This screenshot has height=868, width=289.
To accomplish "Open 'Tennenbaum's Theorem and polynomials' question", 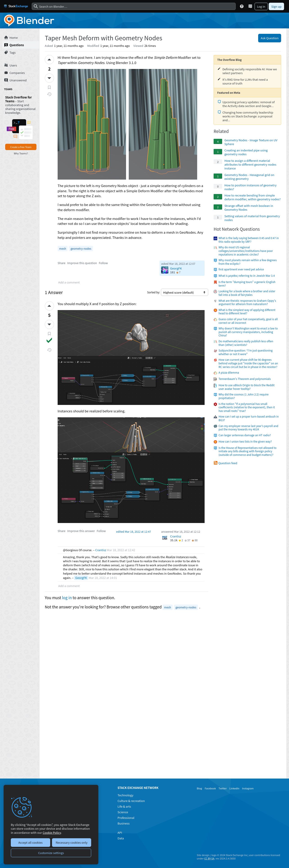I will pos(245,379).
